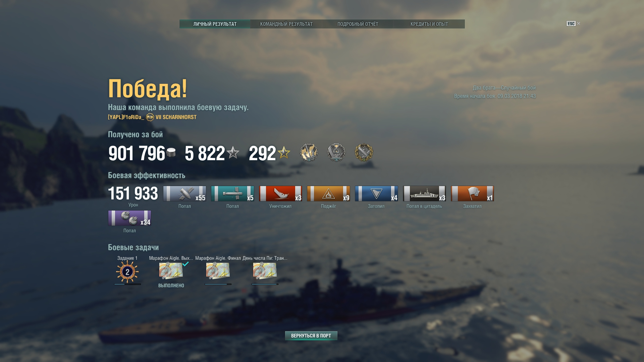Click the Вернуться в порт button

click(x=311, y=336)
